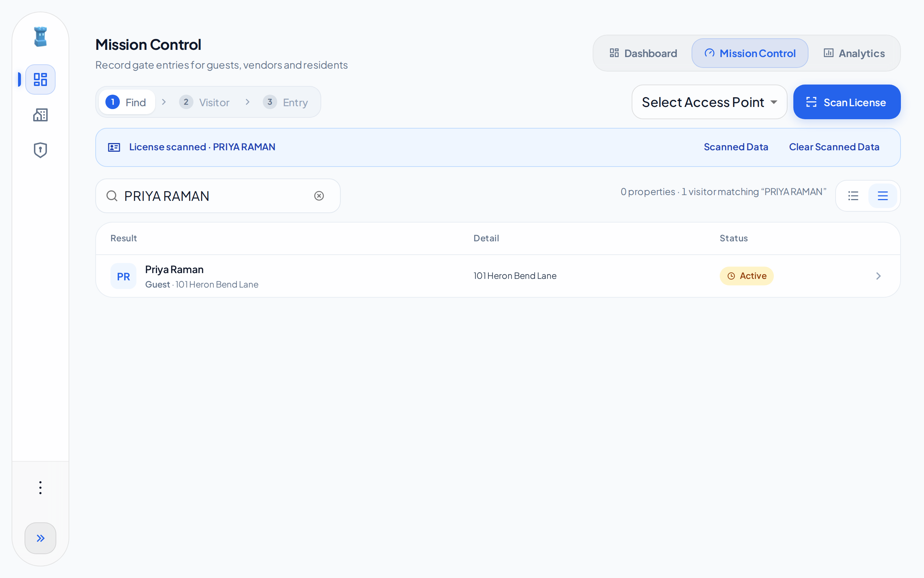The height and width of the screenshot is (578, 924).
Task: Click the castle tower app logo
Action: (40, 37)
